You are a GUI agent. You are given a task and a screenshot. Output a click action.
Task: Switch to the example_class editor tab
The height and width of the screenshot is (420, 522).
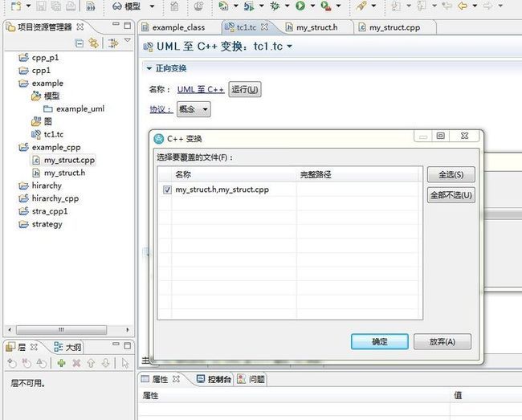coord(178,27)
